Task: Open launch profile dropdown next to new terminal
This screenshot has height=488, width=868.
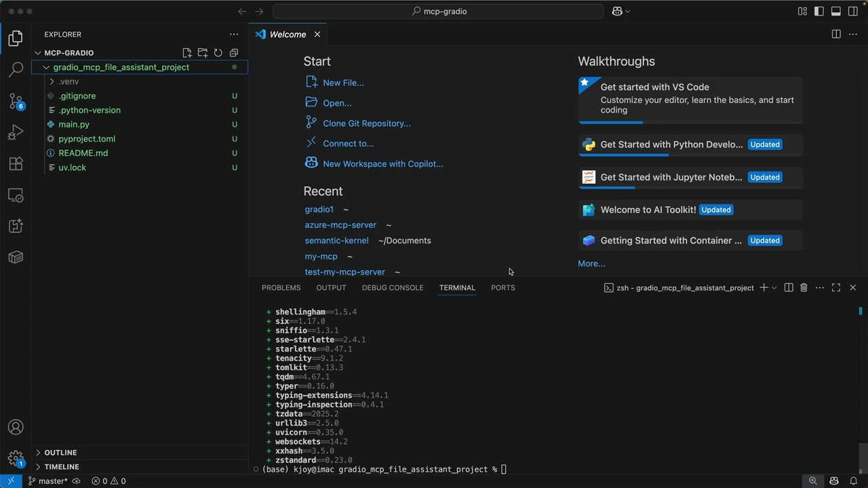Action: click(774, 287)
